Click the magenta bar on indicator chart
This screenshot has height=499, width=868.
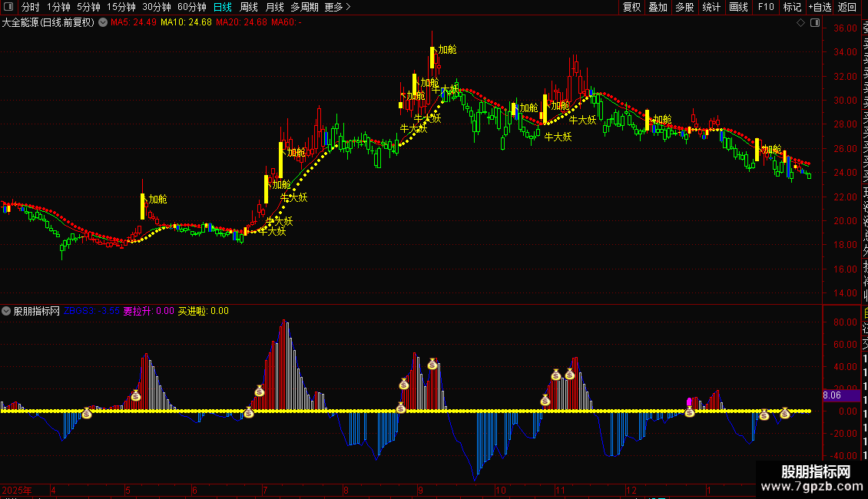(689, 402)
